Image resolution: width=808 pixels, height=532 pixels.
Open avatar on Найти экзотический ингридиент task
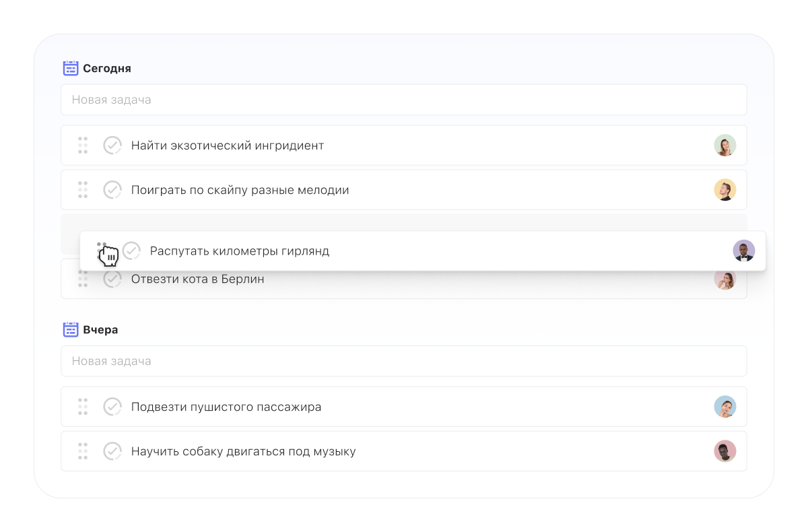point(725,145)
